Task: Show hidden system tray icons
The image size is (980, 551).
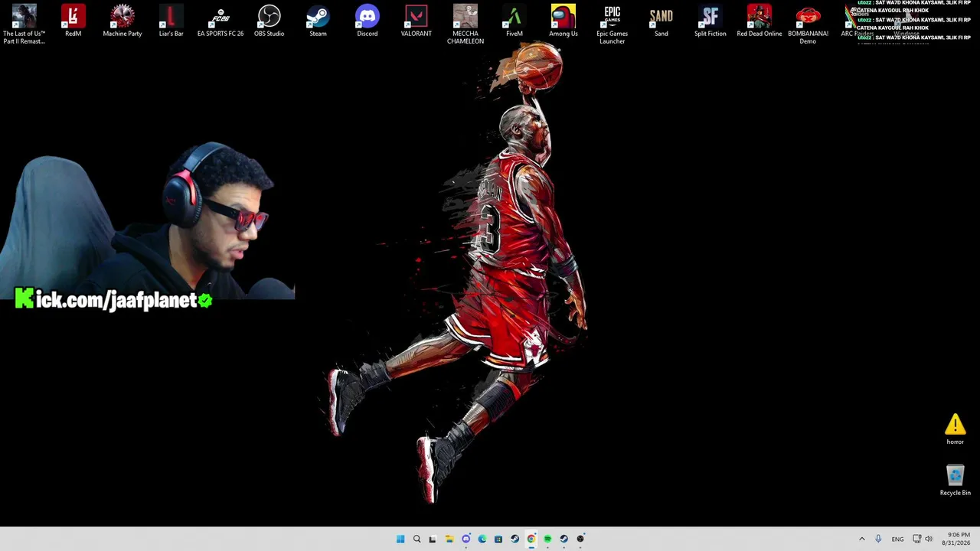Action: coord(861,539)
